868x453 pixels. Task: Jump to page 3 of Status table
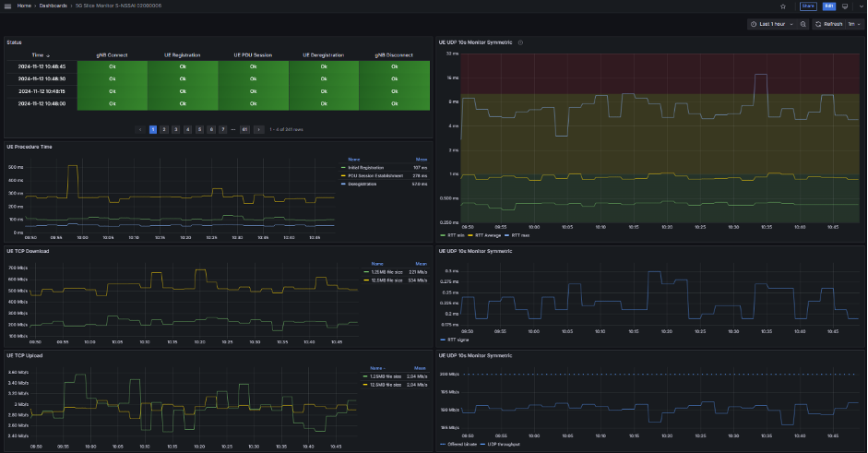[175, 130]
